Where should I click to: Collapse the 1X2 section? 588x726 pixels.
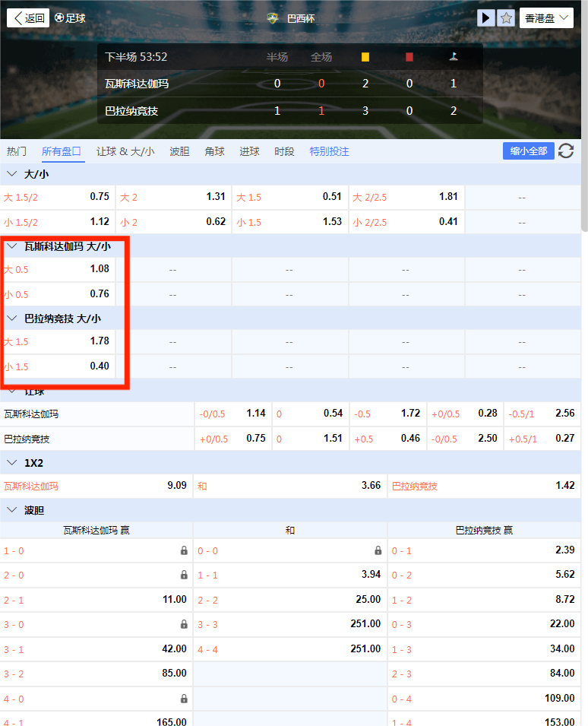11,462
